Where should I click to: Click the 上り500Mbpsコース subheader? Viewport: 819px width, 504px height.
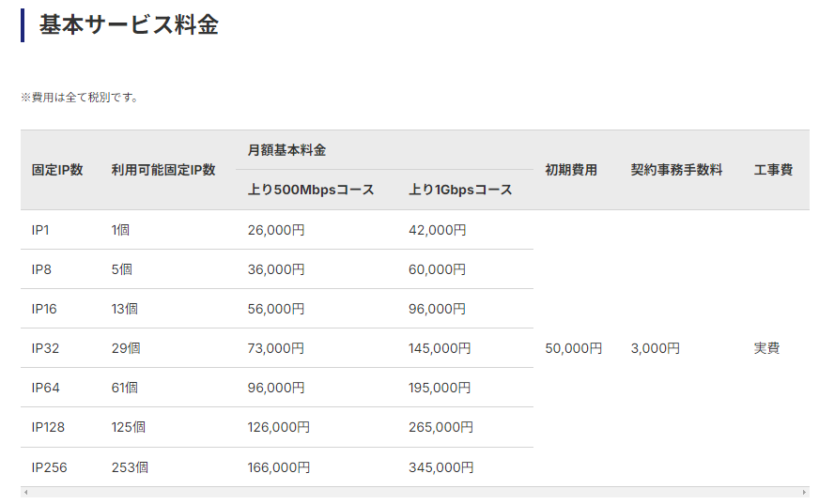pyautogui.click(x=311, y=190)
